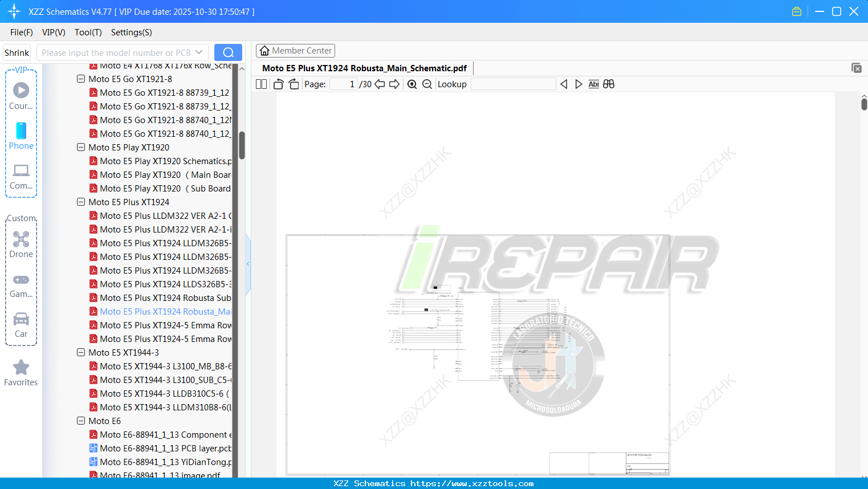Go to next page with forward arrow

394,84
